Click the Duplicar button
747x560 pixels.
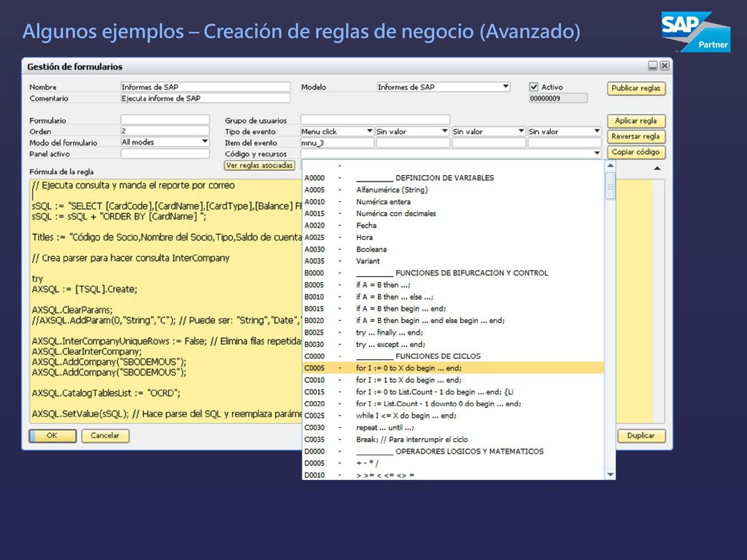[x=640, y=436]
